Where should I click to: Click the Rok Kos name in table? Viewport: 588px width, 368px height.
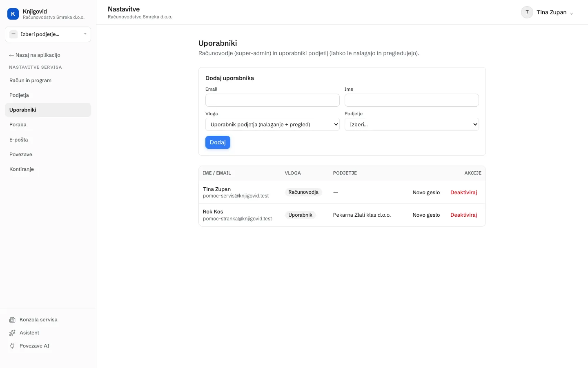click(213, 212)
